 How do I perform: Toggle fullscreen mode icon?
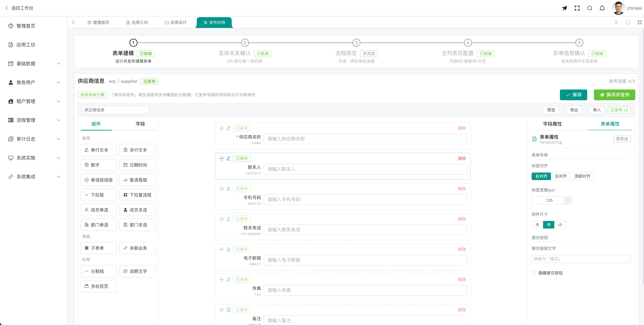click(x=577, y=8)
